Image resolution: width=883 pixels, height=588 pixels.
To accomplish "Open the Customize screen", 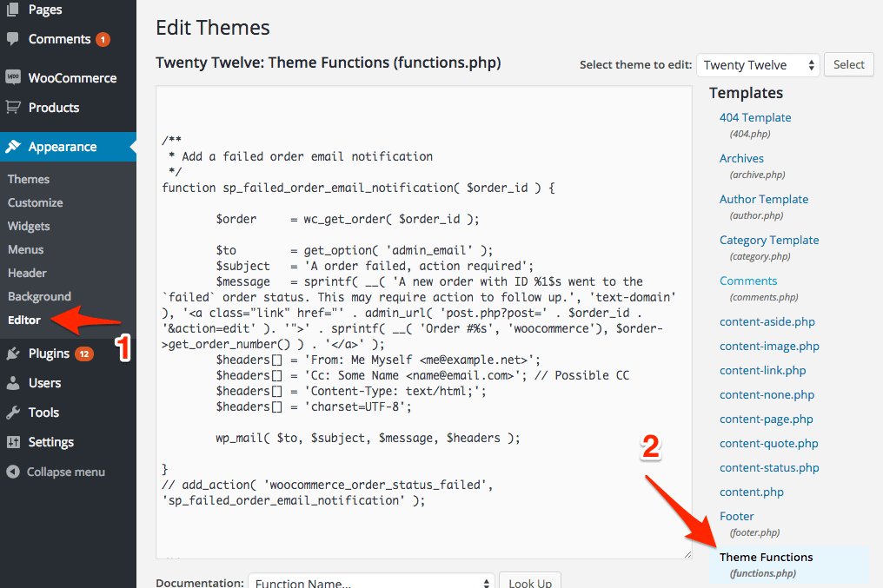I will pos(35,202).
